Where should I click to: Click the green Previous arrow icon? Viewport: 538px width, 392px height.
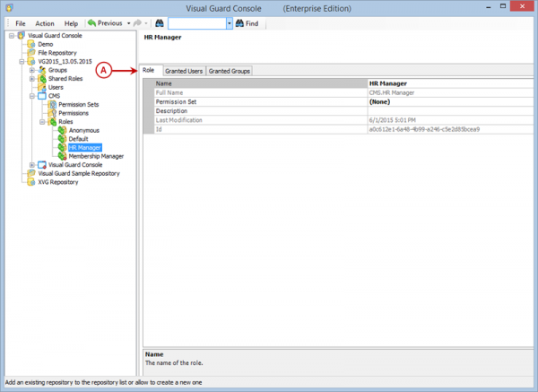[91, 23]
